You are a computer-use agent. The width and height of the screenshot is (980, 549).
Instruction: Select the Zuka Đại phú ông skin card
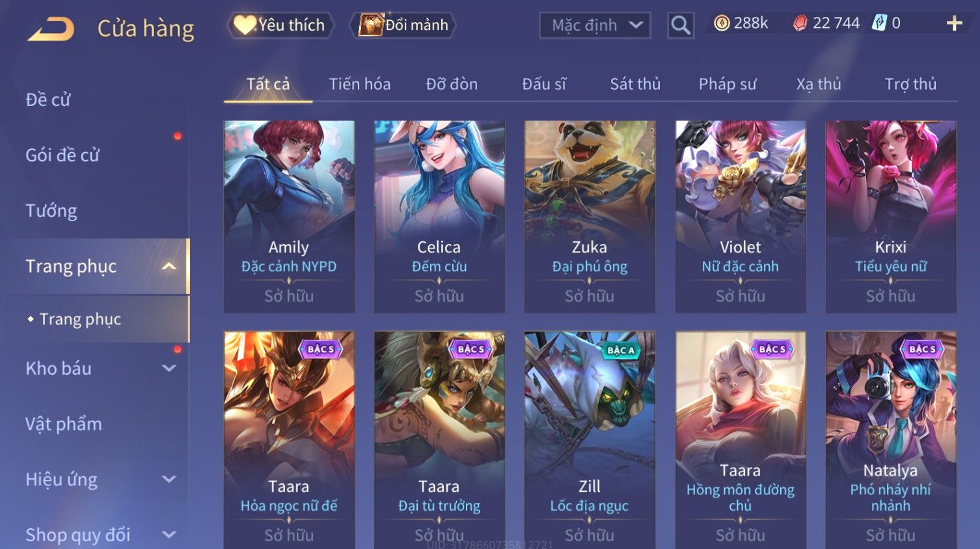[x=590, y=217]
